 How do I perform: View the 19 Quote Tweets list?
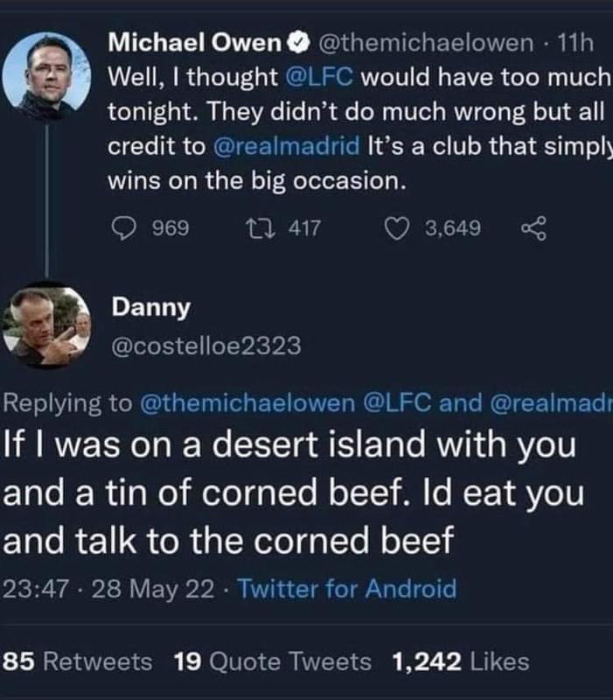[273, 661]
